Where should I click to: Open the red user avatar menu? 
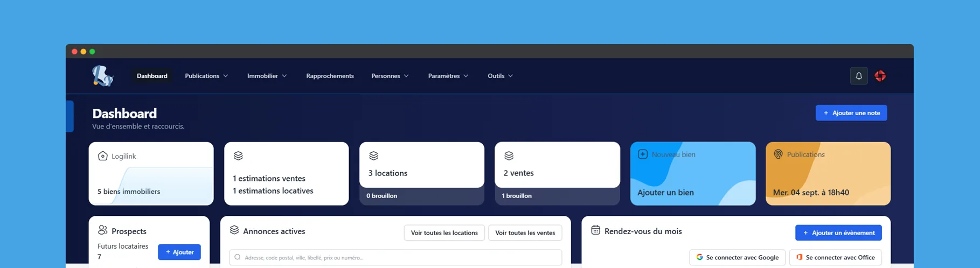(880, 76)
